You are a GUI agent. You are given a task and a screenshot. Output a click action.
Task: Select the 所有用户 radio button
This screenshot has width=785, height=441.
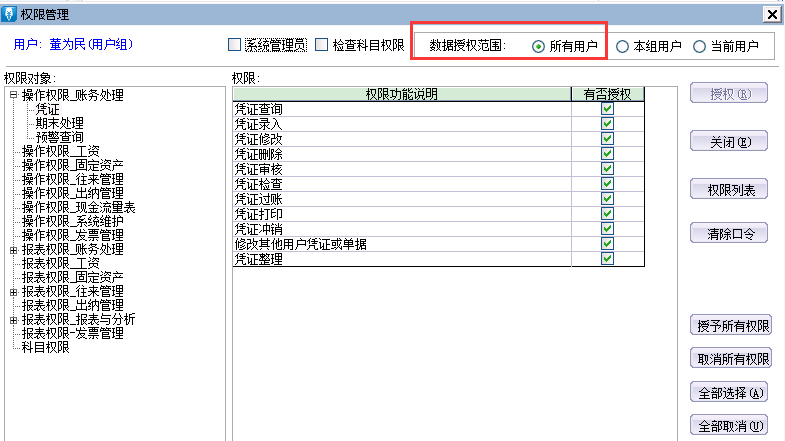point(539,46)
